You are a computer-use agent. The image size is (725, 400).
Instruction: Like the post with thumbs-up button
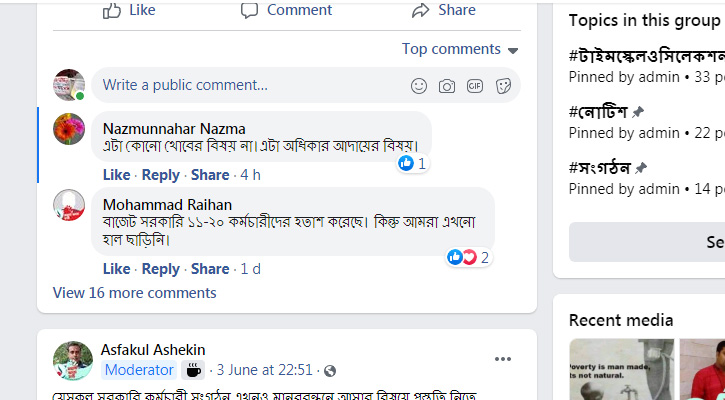[x=130, y=10]
